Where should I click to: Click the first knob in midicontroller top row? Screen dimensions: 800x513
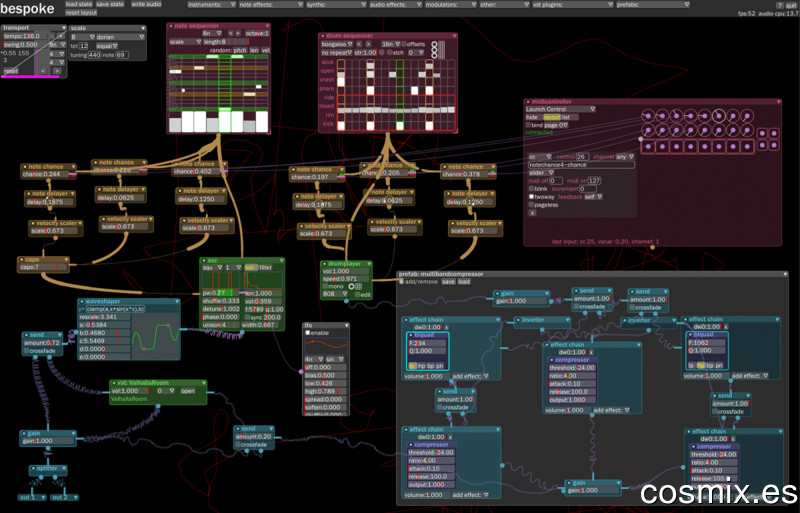pyautogui.click(x=648, y=116)
